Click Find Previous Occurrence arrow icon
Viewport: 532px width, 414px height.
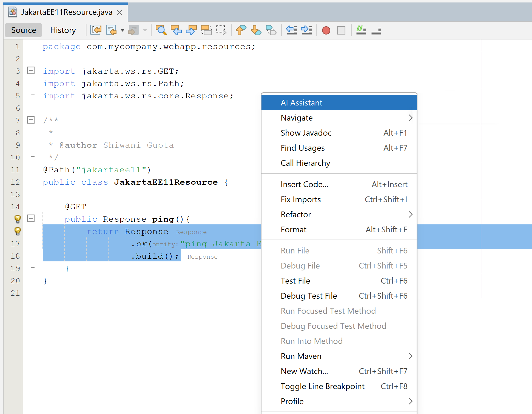pos(176,30)
